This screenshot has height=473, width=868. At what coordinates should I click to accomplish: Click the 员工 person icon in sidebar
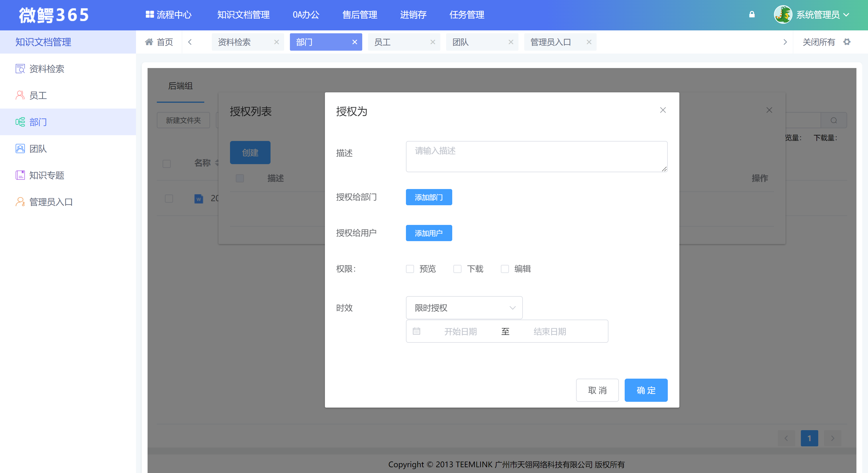pos(20,95)
